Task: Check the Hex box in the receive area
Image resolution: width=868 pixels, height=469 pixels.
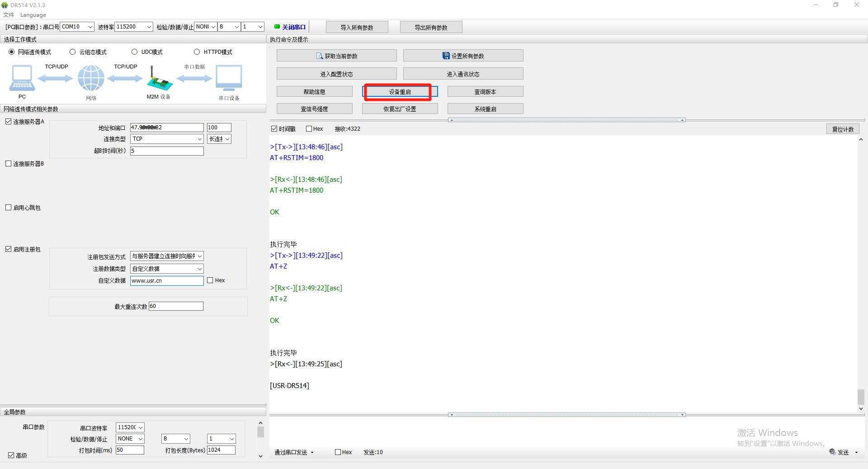Action: click(309, 129)
